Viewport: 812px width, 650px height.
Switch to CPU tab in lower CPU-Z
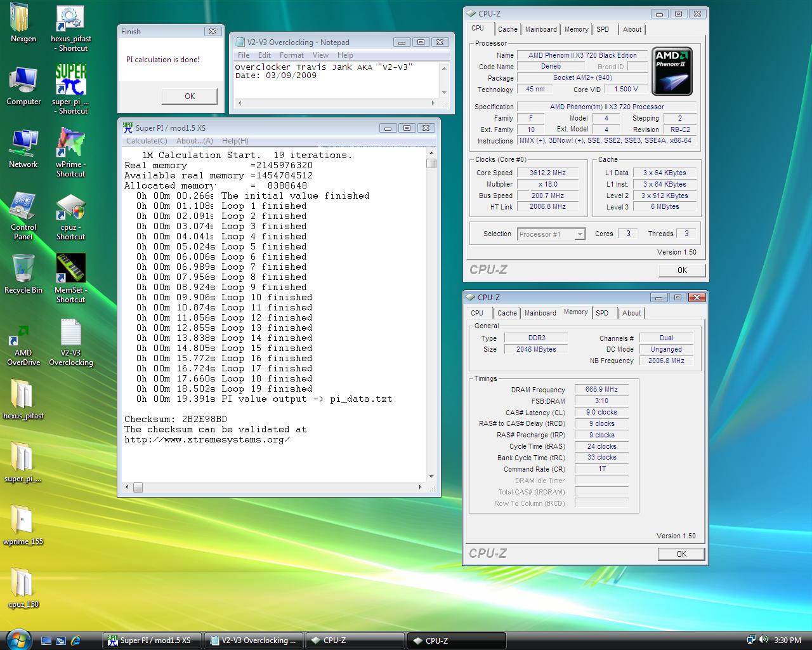point(477,313)
